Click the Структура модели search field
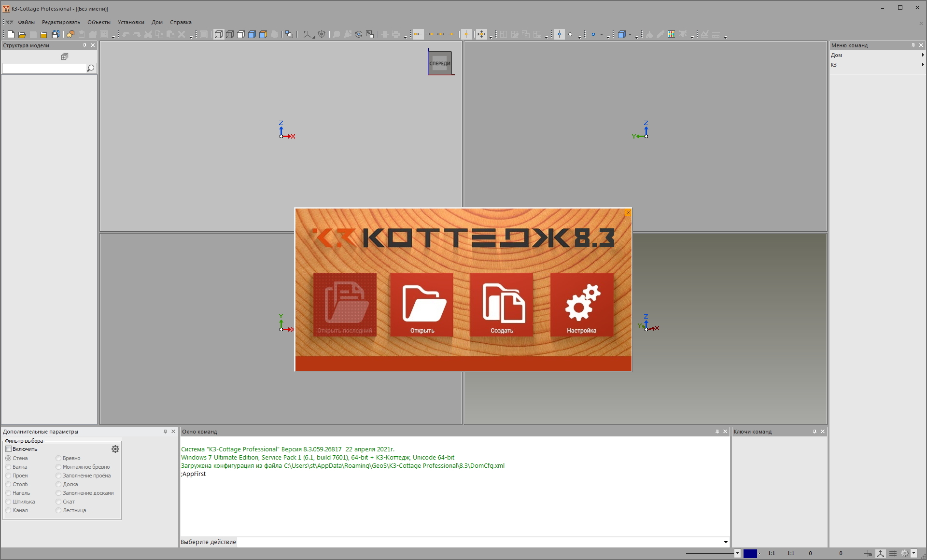Screen dimensions: 927x560 pos(44,69)
